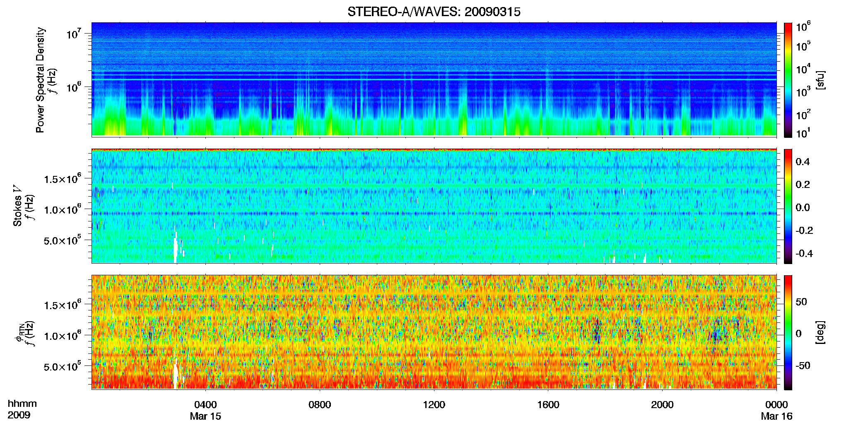Click the sfu power colorbar

click(788, 80)
